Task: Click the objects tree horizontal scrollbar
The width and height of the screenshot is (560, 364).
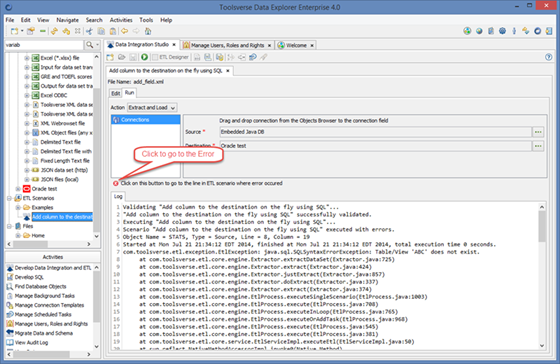Action: click(x=49, y=244)
